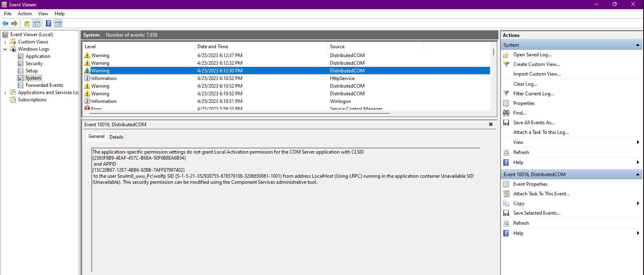The image size is (644, 275).
Task: Sort by the Level column header
Action: click(x=138, y=47)
